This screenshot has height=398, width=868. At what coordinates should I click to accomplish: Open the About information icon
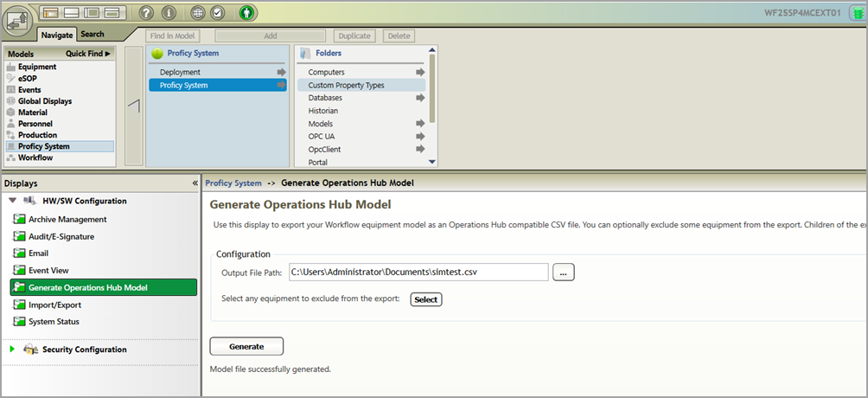(x=168, y=12)
